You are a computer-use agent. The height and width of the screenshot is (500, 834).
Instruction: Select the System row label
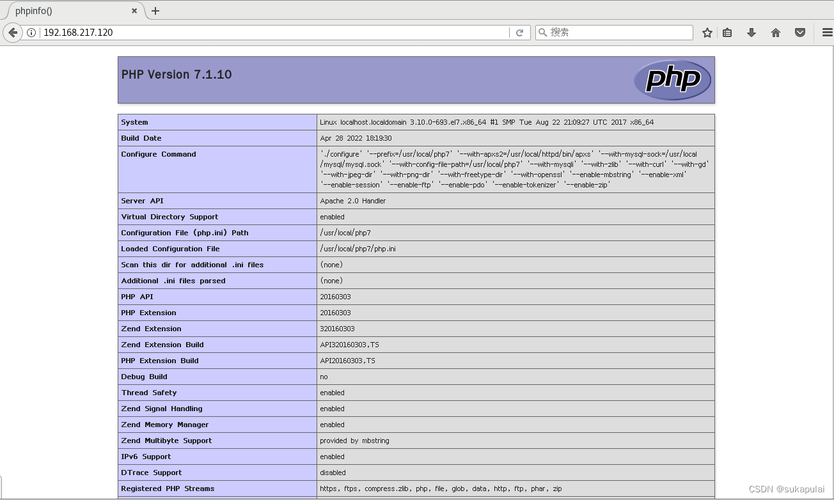pyautogui.click(x=135, y=122)
